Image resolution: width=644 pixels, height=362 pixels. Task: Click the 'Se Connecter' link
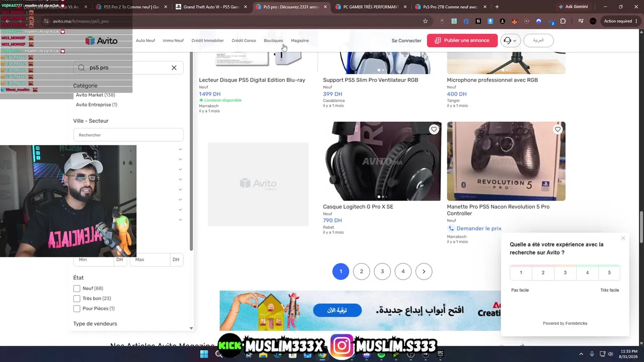coord(407,41)
